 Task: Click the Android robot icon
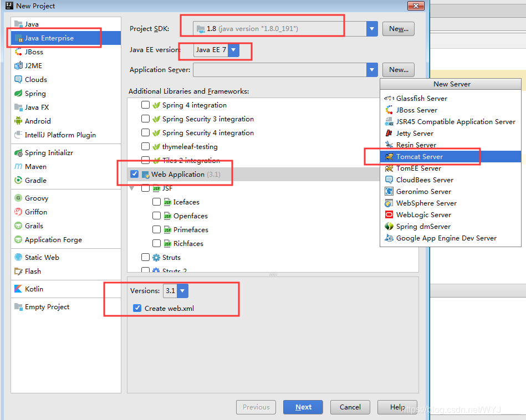click(18, 121)
